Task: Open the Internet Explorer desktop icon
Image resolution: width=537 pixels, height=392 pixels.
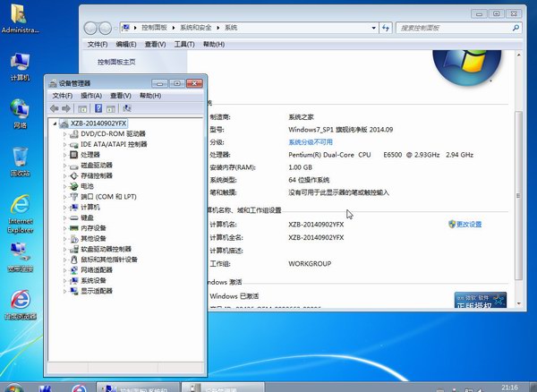Action: (x=21, y=213)
